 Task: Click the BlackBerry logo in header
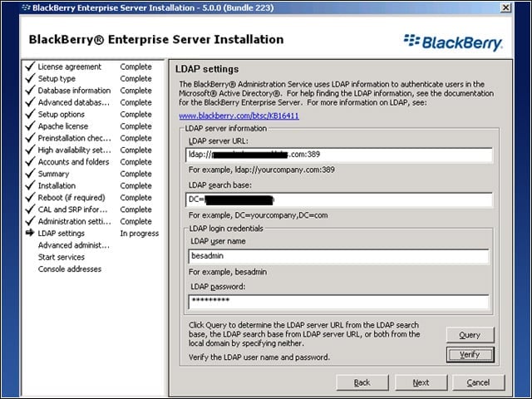453,42
